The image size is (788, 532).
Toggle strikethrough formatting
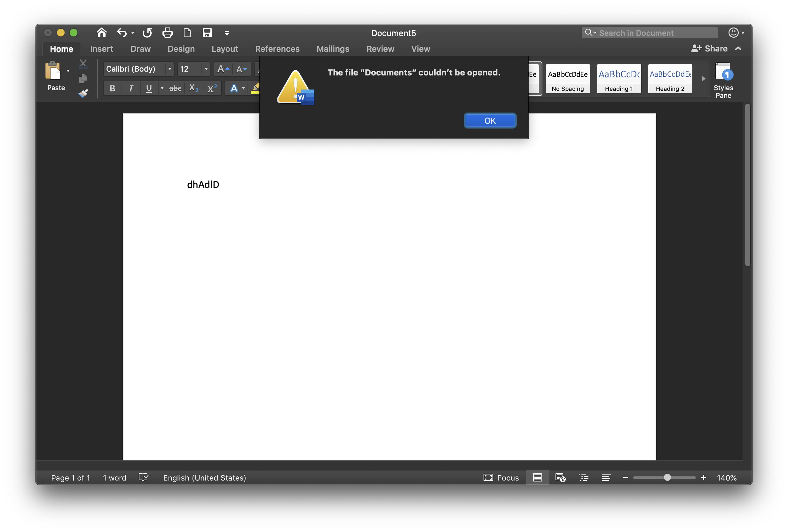point(175,89)
